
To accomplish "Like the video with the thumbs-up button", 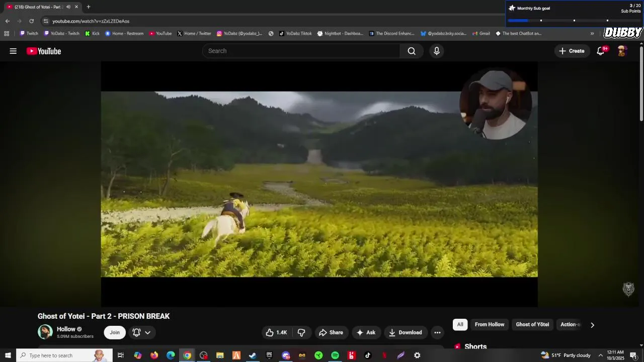I will [276, 332].
